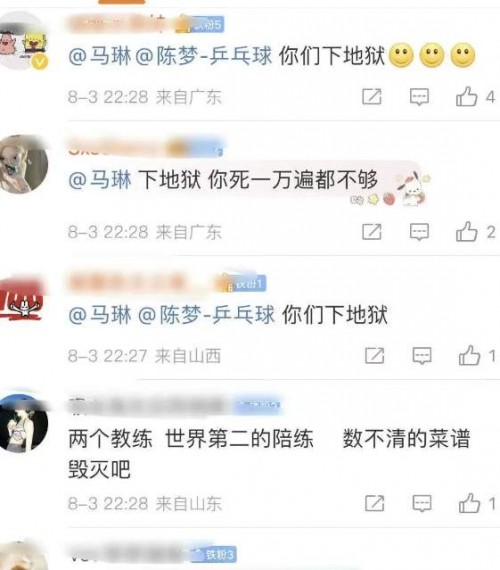
Task: View avatar of the 山东 commenter
Action: [x=24, y=424]
